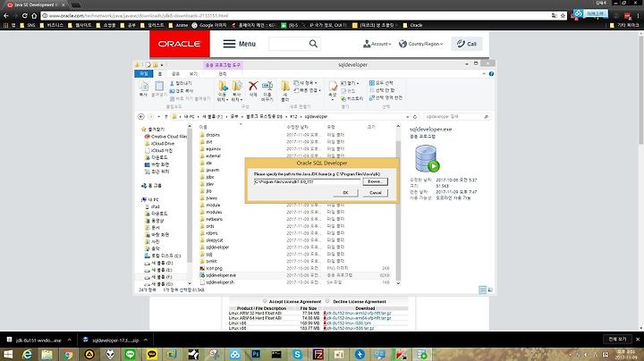Open sqldeveloper zip download item menu arrow
Viewport: 644px width, 361px height.
coord(146,340)
